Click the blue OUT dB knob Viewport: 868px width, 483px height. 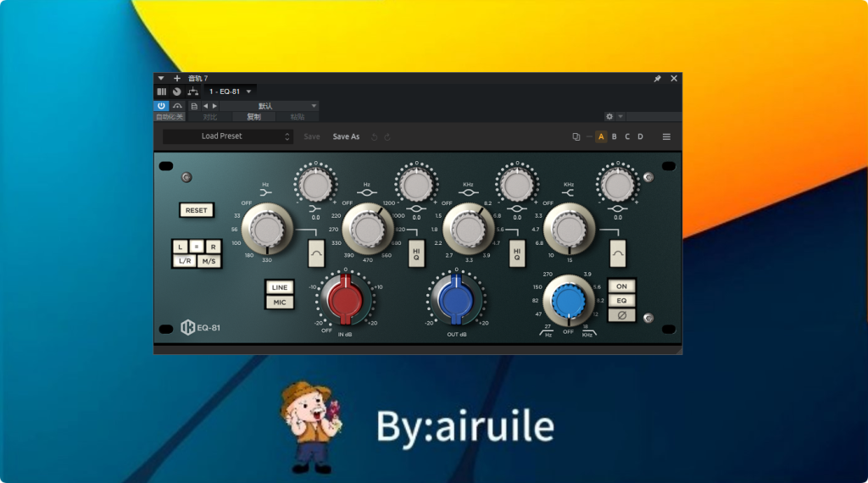[x=456, y=301]
